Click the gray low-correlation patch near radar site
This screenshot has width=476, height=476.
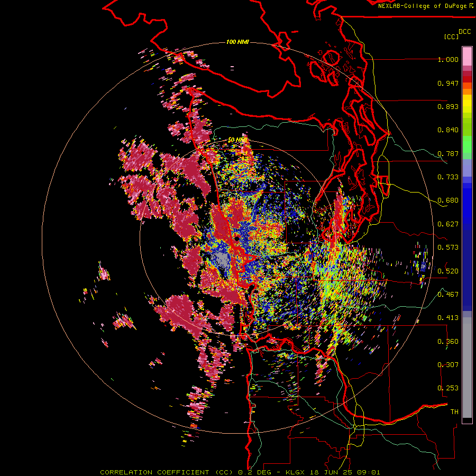(x=222, y=260)
